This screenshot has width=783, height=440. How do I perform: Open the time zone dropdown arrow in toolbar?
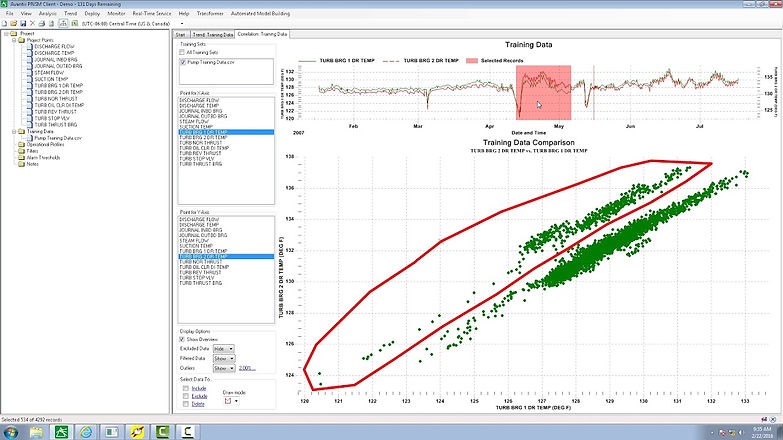(x=181, y=23)
